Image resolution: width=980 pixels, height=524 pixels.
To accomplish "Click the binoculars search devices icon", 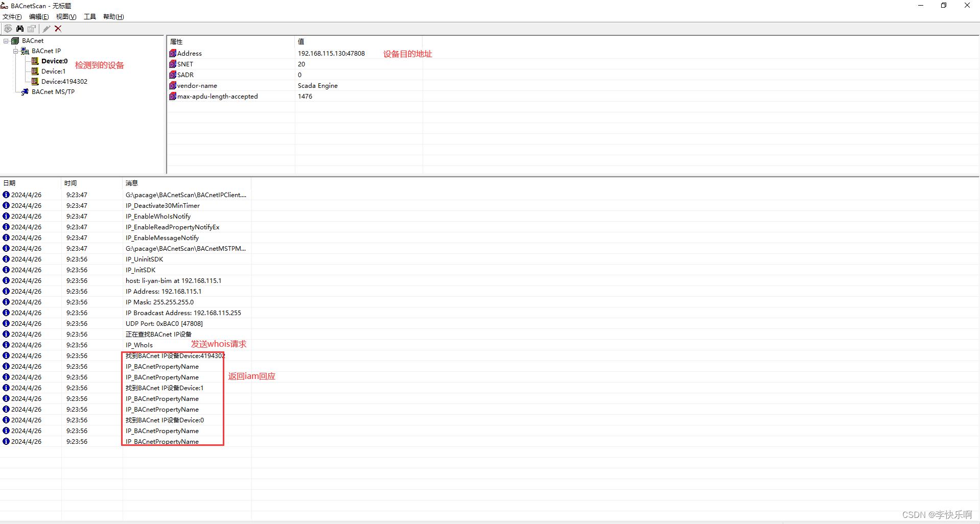I will click(20, 29).
